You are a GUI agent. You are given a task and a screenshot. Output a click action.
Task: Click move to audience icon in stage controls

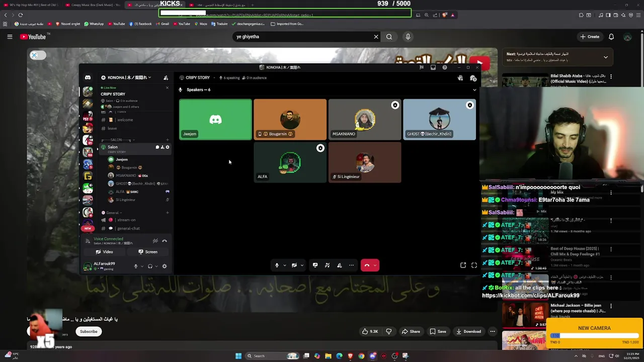click(339, 265)
